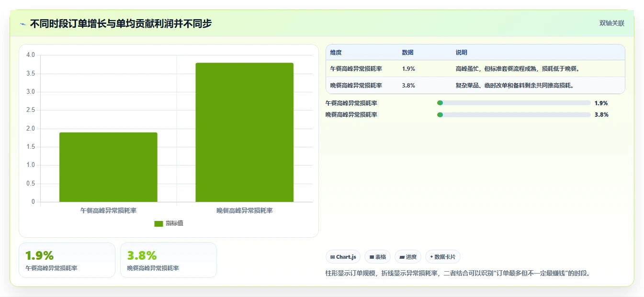The height and width of the screenshot is (297, 644).
Task: Click the description 高峰虽忙，但标准套餐流程成熟
Action: [518, 69]
